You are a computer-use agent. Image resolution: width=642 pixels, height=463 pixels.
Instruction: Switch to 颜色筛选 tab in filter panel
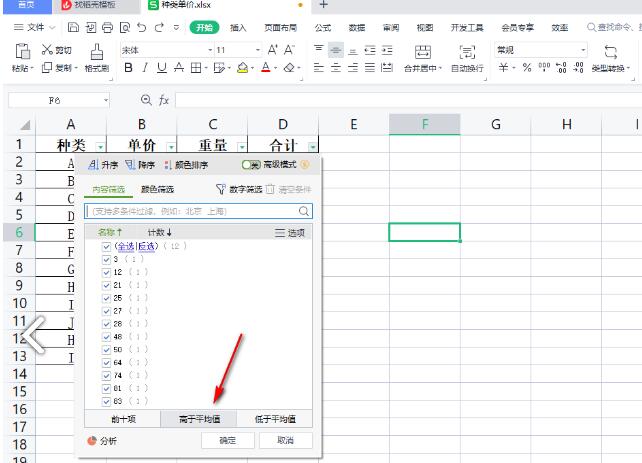click(157, 189)
